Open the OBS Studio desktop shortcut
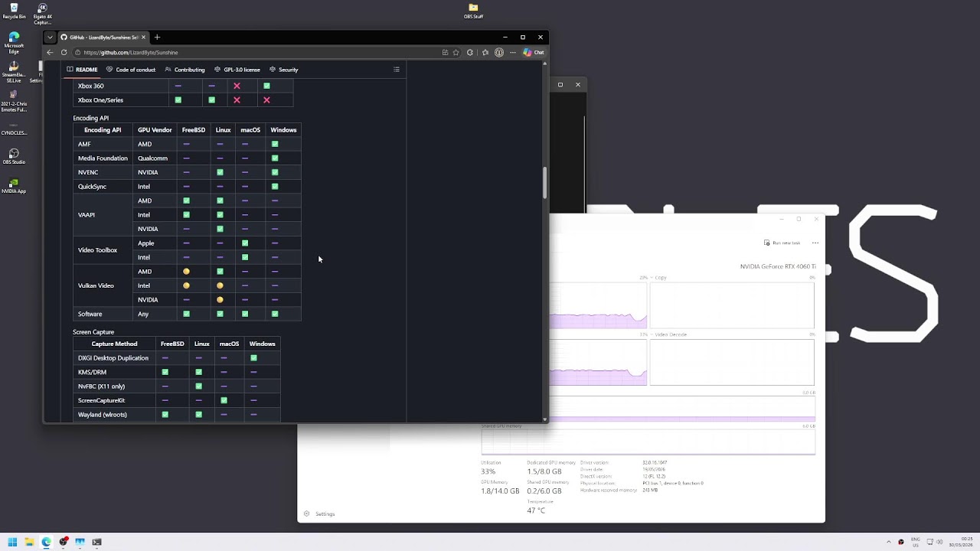 coord(14,157)
